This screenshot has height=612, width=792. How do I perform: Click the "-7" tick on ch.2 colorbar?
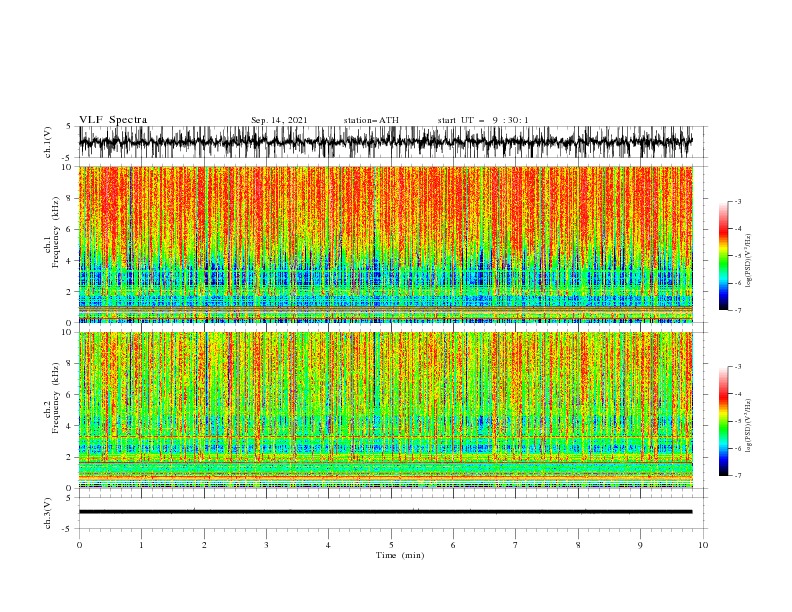tap(737, 476)
